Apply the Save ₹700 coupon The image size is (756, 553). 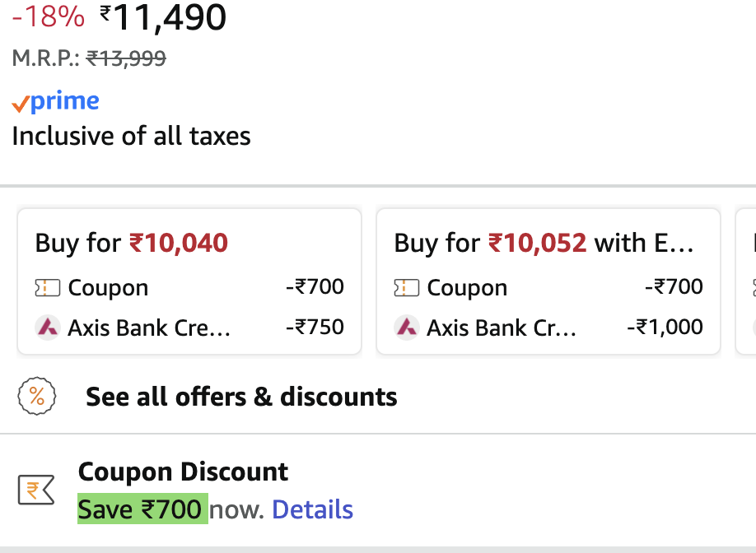pyautogui.click(x=142, y=509)
